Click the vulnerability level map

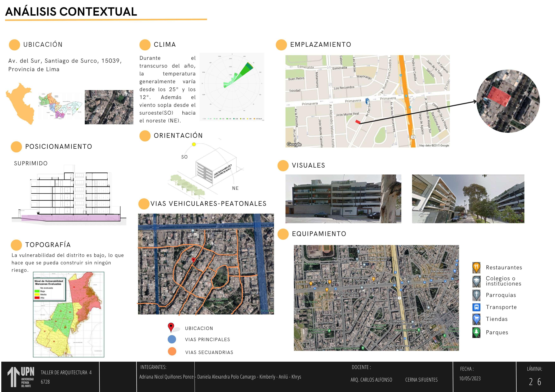pos(68,315)
